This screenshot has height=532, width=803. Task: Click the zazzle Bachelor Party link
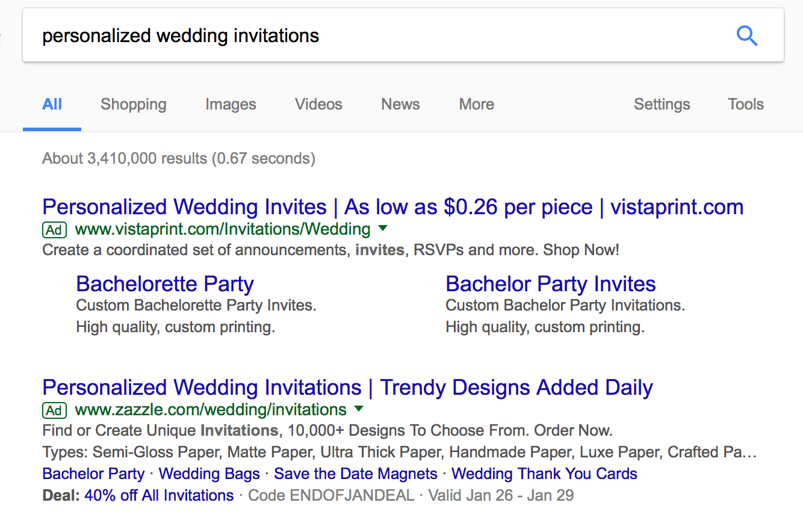94,474
